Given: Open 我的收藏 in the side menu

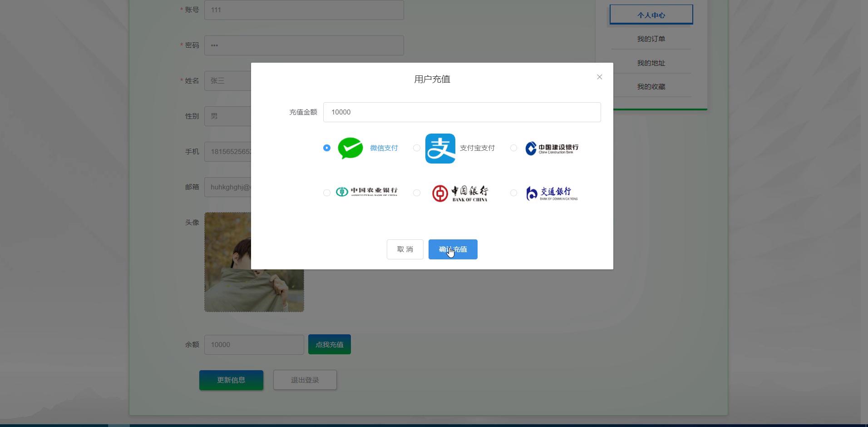Looking at the screenshot, I should [651, 87].
